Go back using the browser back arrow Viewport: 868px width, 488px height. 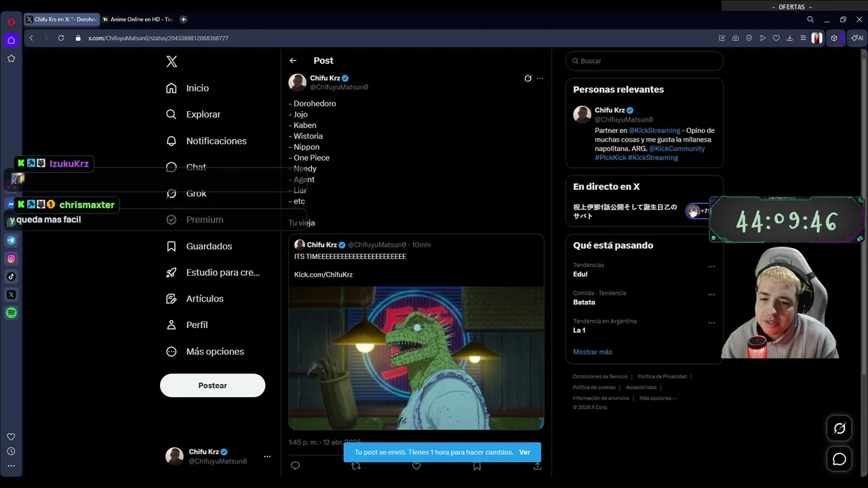point(31,38)
